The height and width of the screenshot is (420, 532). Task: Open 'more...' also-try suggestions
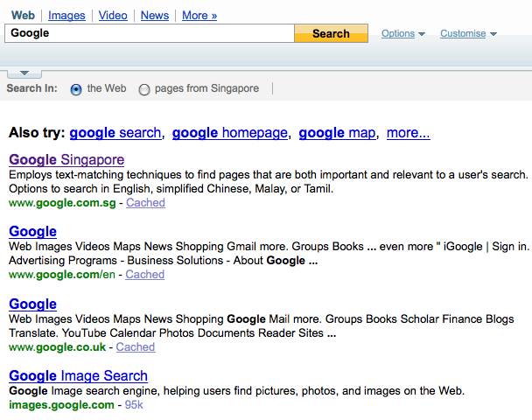[x=409, y=133]
